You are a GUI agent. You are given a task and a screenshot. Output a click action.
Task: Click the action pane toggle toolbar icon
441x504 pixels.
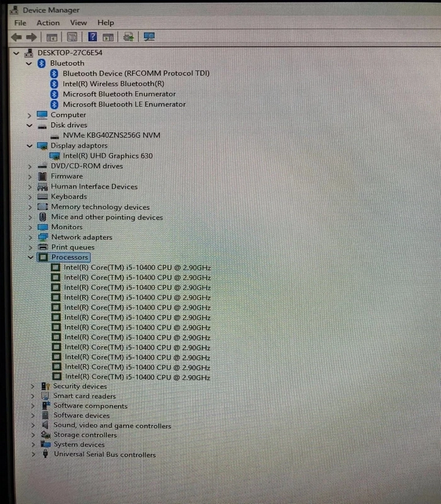tap(108, 37)
